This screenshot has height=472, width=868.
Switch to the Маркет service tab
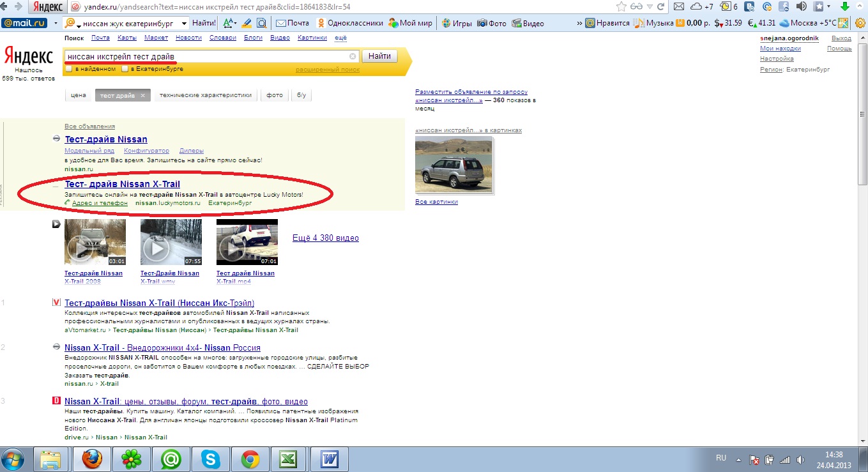[156, 38]
